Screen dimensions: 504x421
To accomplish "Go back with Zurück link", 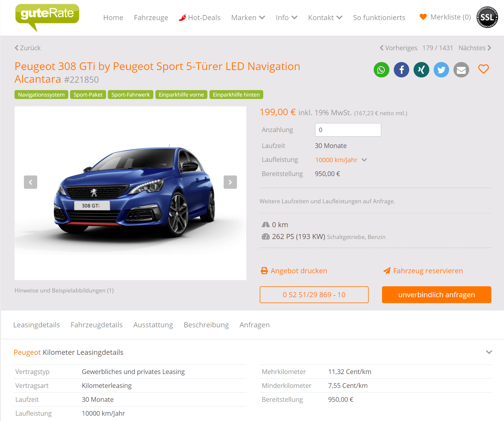I will [x=28, y=48].
